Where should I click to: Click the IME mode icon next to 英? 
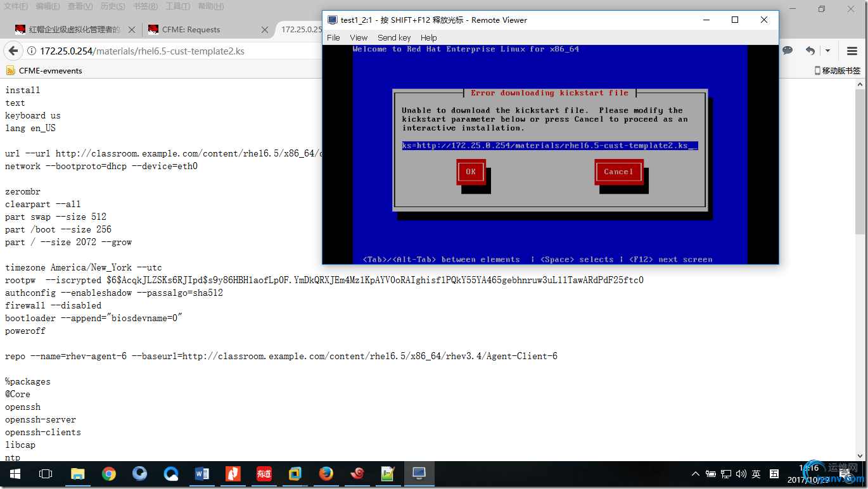coord(774,474)
